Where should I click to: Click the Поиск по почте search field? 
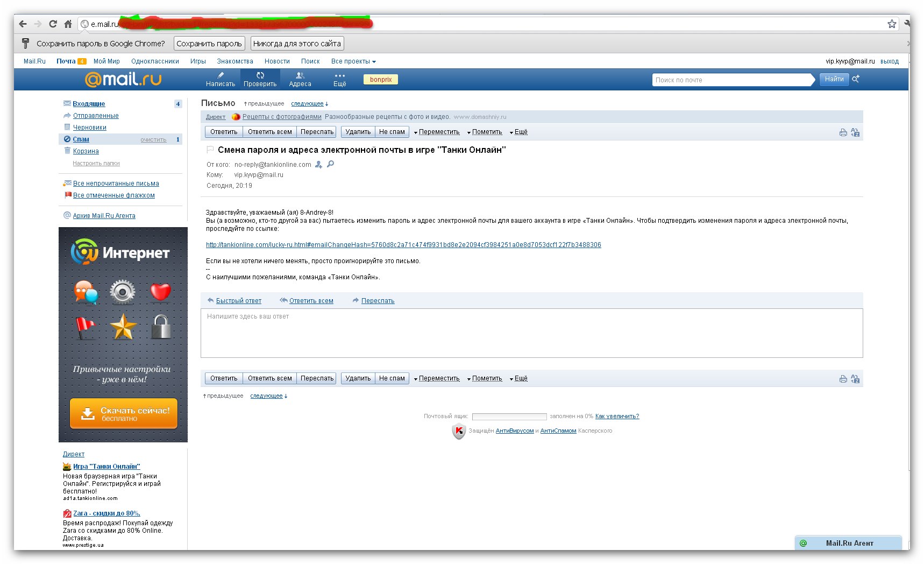[731, 80]
